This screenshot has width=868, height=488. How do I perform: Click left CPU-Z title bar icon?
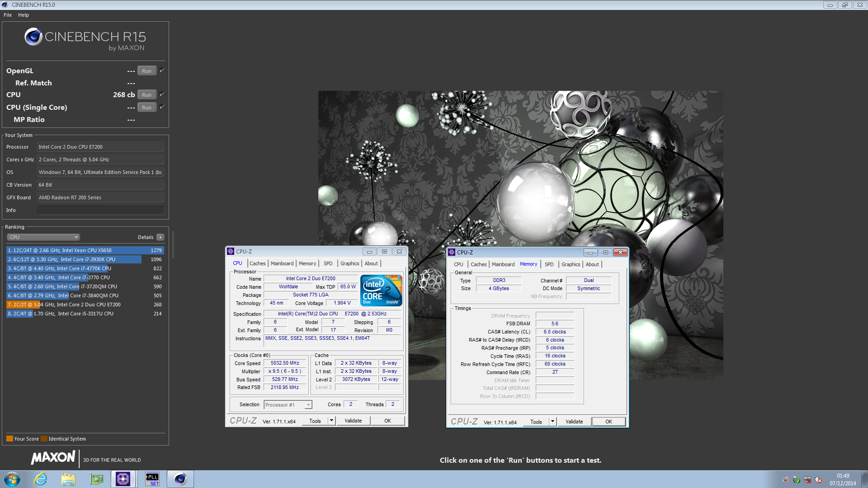point(231,252)
